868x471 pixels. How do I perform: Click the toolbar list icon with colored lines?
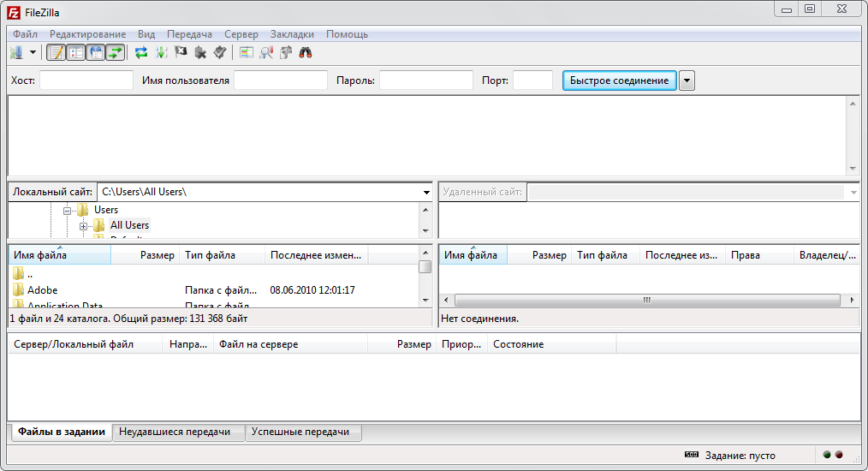247,52
